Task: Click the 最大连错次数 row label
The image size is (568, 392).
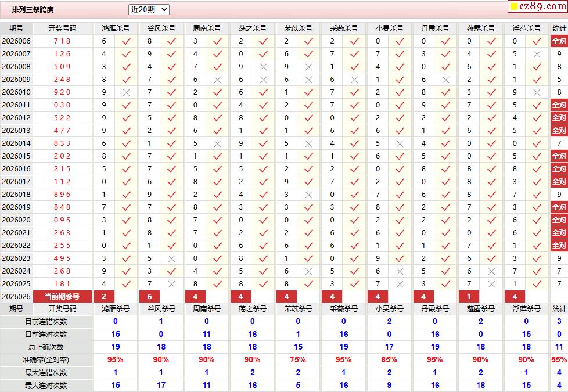Action: [46, 372]
